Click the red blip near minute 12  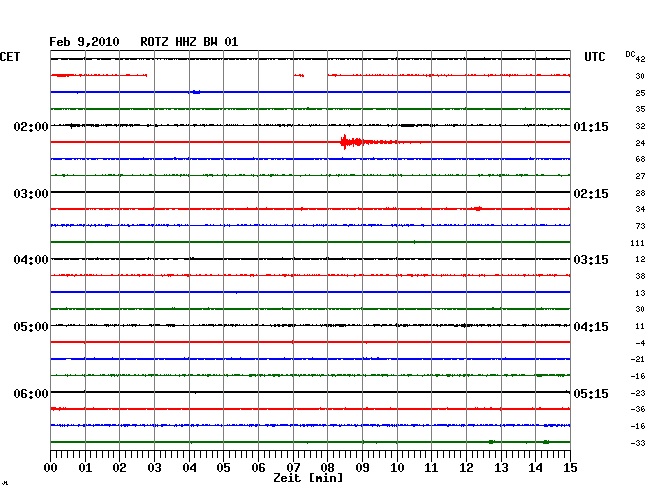(478, 208)
